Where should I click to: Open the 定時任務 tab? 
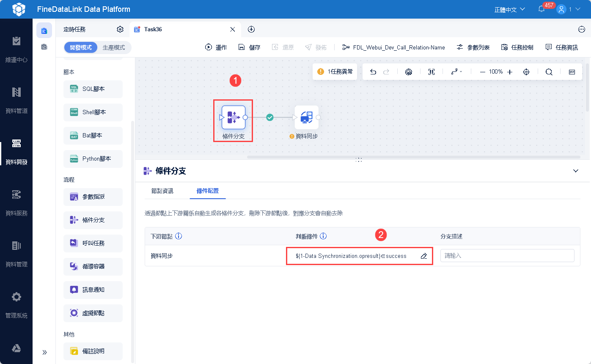[x=74, y=29]
